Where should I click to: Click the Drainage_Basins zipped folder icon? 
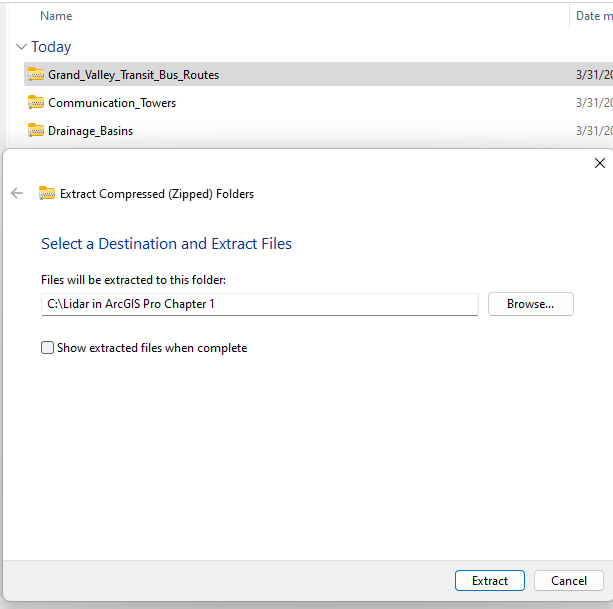[36, 130]
